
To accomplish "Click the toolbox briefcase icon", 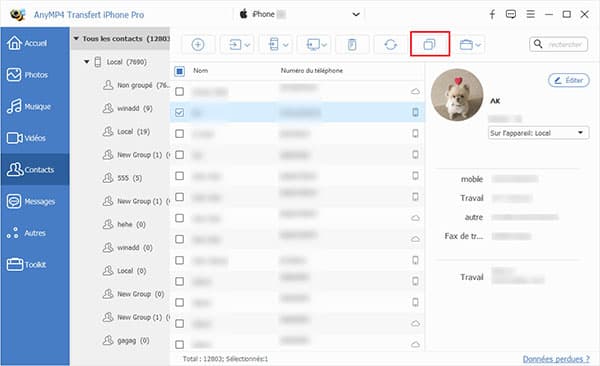I will 466,45.
